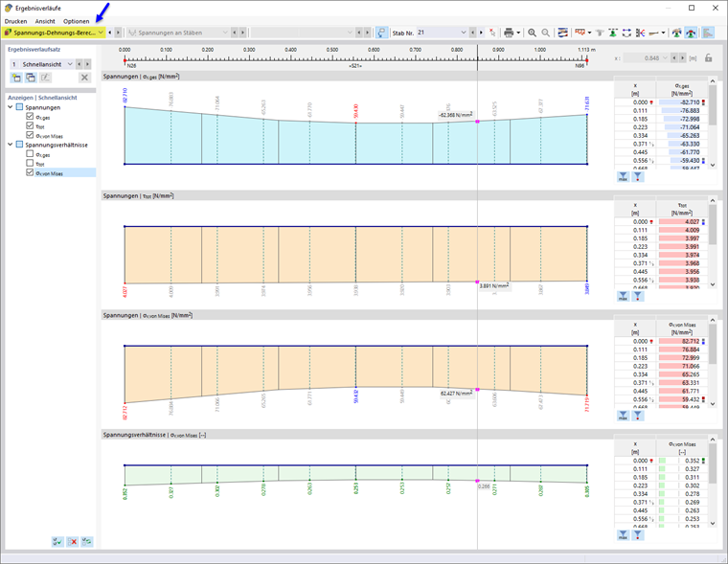
Task: Click the blue swap-direction arrows icon
Action: 626,33
